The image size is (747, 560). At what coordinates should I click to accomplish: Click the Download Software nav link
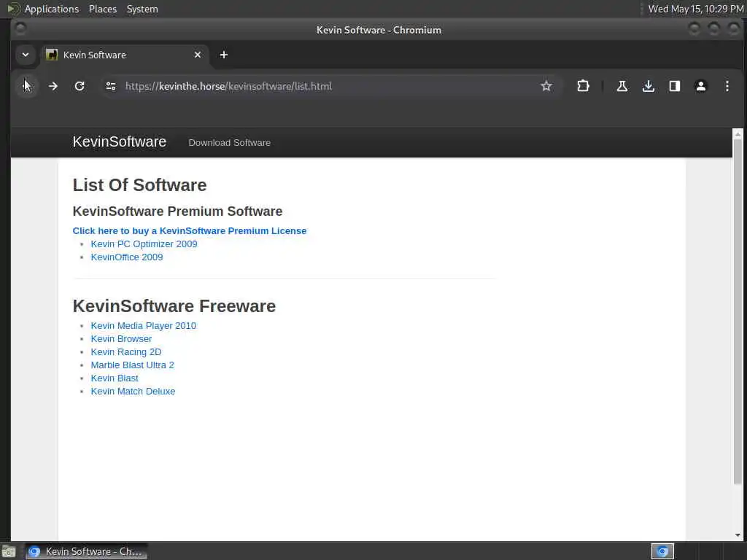pyautogui.click(x=229, y=143)
